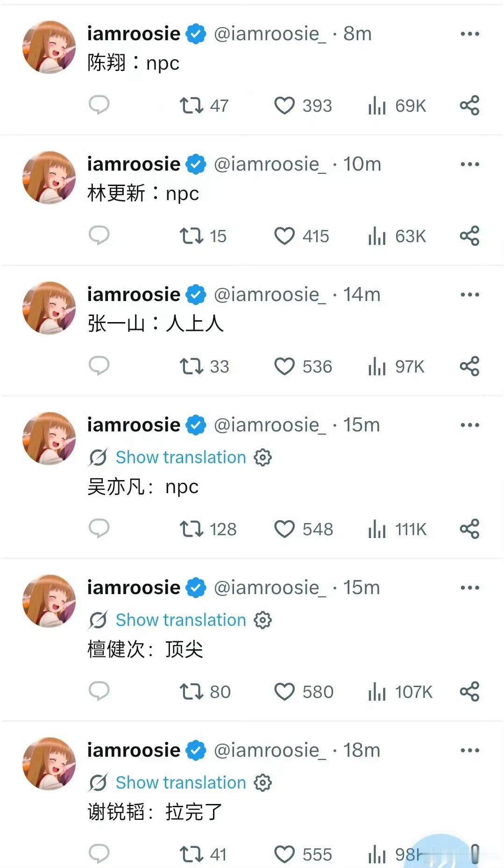Like the 陈翔 npc tweet

pyautogui.click(x=284, y=106)
